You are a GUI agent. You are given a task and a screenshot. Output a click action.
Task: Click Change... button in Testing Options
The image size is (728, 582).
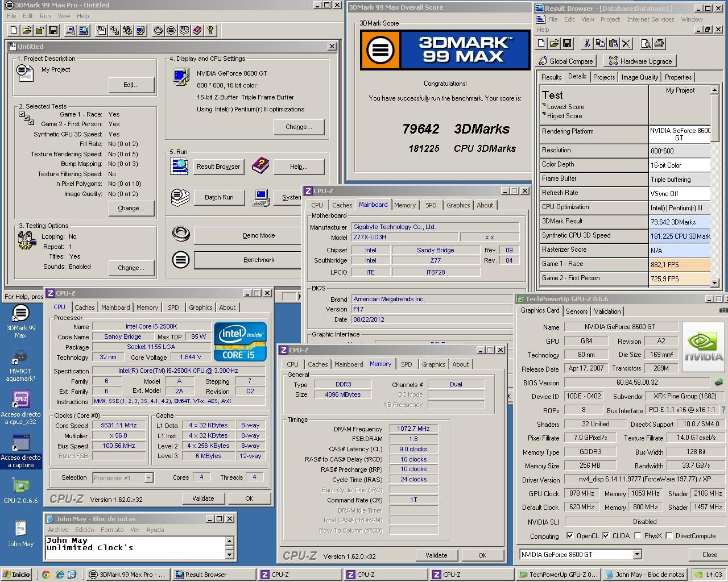click(131, 268)
